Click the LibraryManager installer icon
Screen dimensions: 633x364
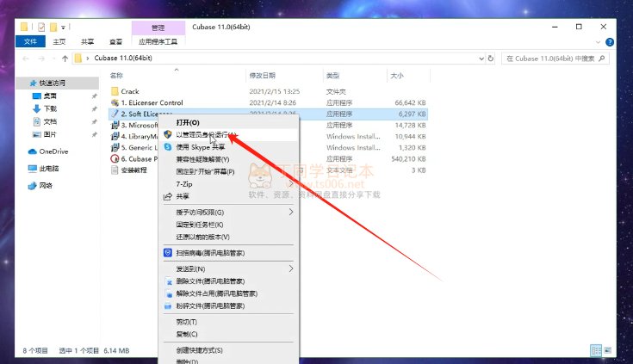115,137
